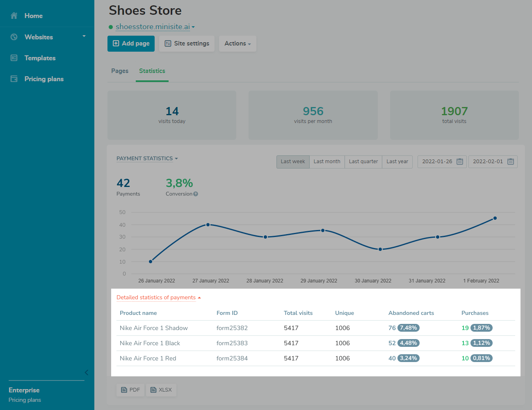Collapse Detailed statistics of payments
The image size is (532, 410).
click(159, 298)
